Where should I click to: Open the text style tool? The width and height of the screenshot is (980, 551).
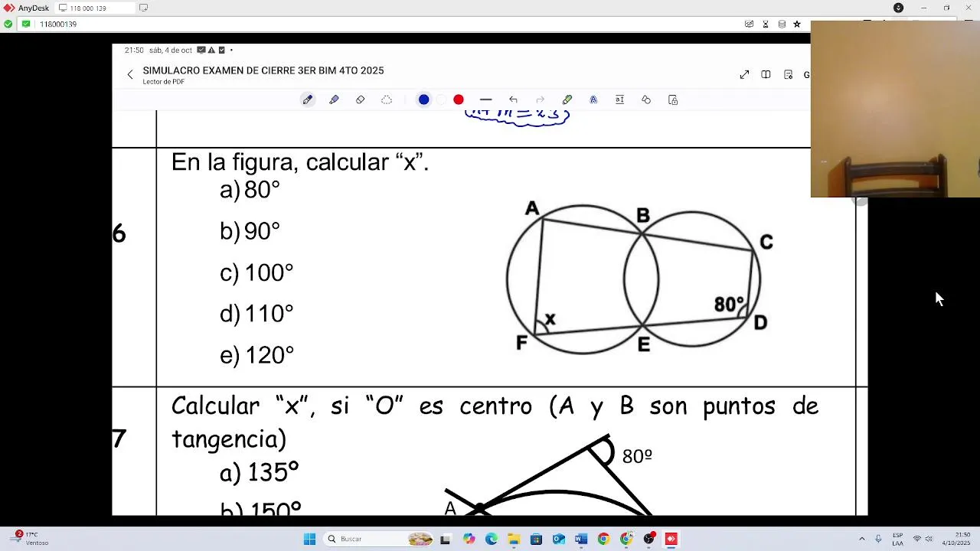coord(593,99)
